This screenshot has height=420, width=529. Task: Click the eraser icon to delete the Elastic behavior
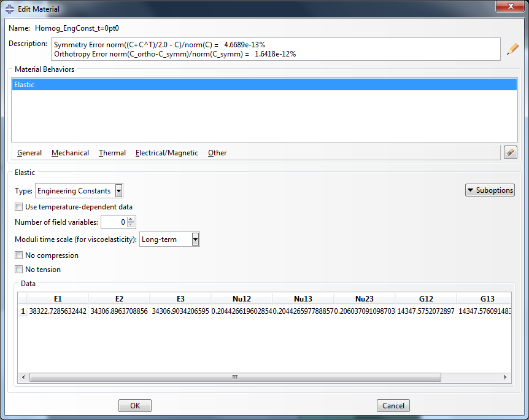pos(510,152)
